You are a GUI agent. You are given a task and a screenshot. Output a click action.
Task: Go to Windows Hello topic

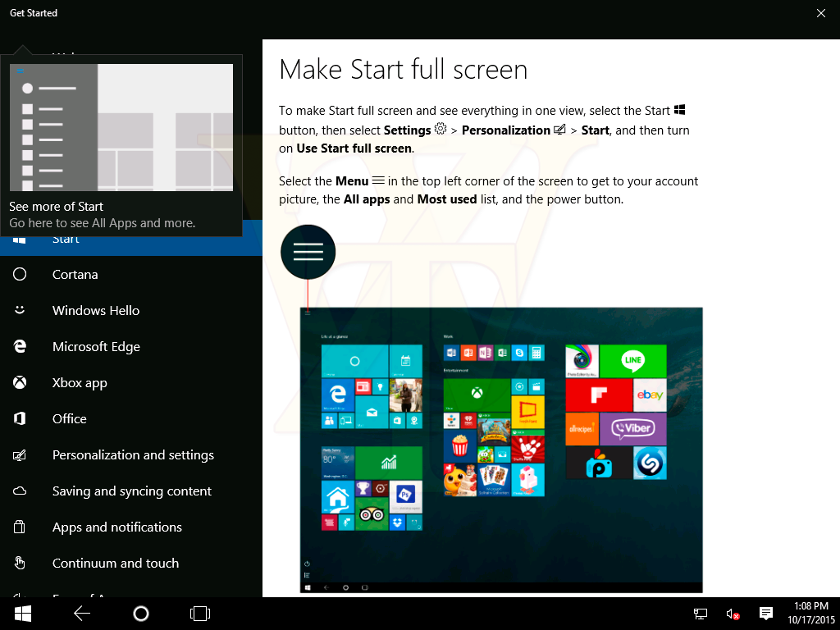tap(96, 311)
